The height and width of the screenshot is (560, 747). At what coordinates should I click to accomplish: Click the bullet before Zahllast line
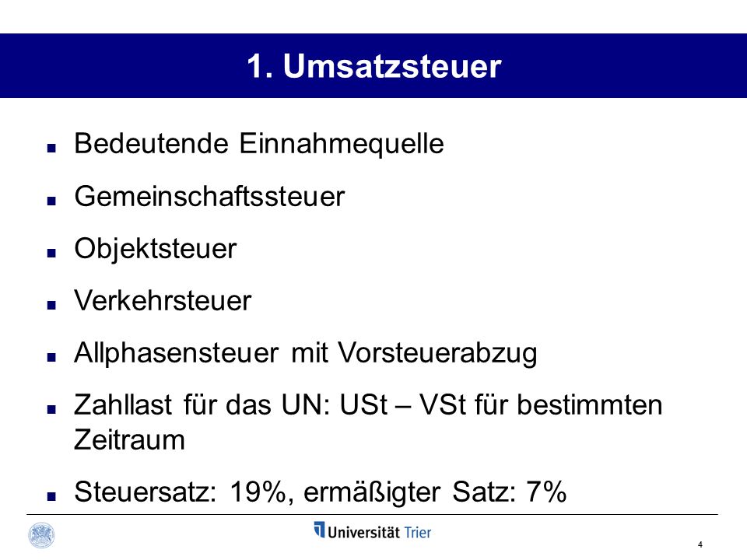click(x=51, y=410)
